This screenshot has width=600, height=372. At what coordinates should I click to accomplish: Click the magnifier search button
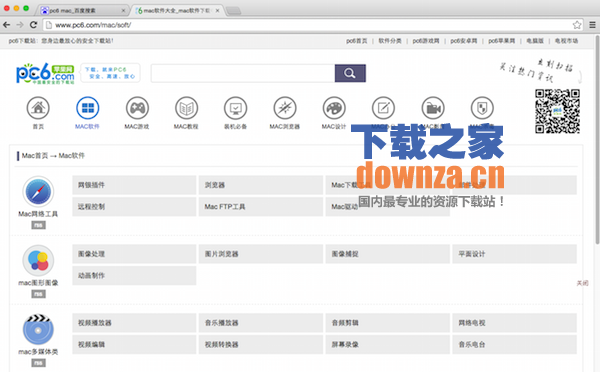pyautogui.click(x=350, y=73)
